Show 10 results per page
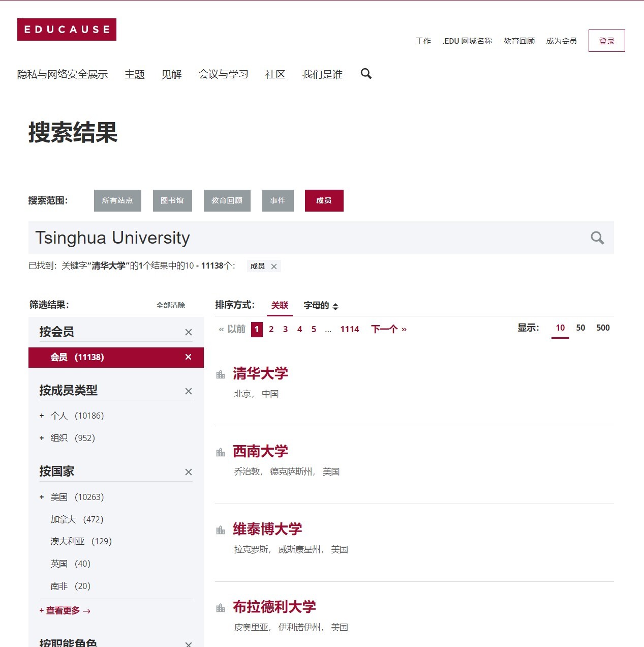The width and height of the screenshot is (644, 647). pos(560,328)
